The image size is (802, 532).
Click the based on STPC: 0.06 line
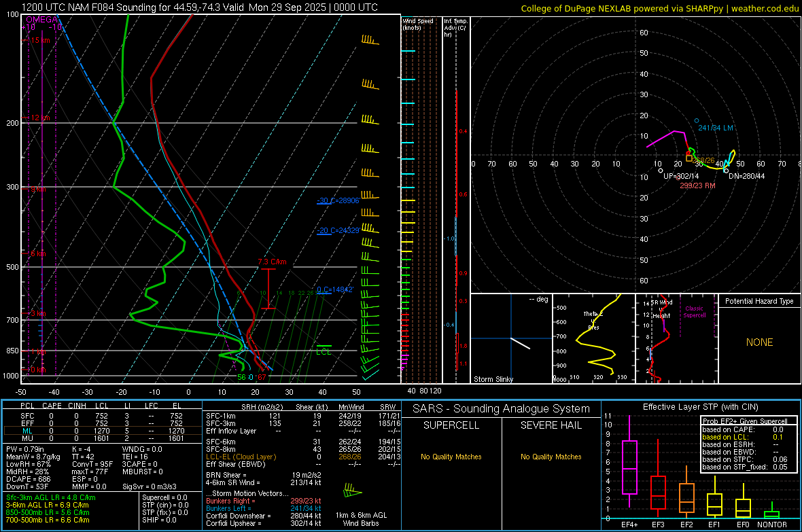coord(745,459)
